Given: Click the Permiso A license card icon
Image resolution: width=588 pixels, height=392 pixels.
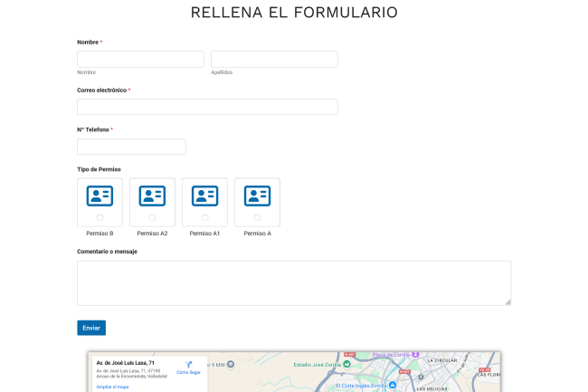Looking at the screenshot, I should pos(257,196).
